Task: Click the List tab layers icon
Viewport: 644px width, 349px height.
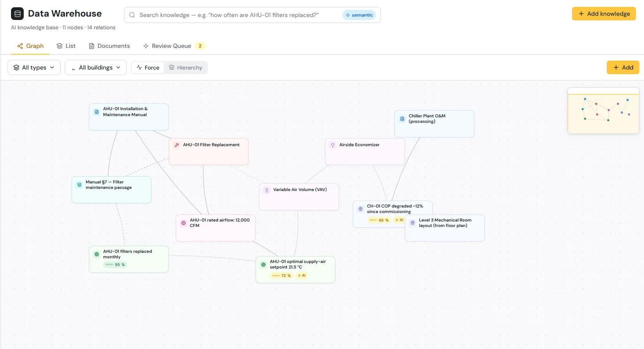Action: [x=59, y=46]
